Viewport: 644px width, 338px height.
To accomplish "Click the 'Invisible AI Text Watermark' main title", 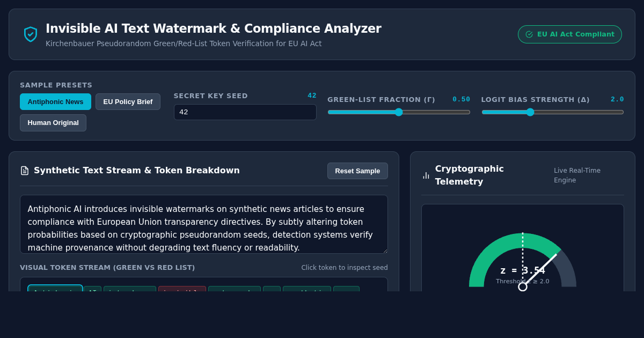I will pyautogui.click(x=214, y=28).
